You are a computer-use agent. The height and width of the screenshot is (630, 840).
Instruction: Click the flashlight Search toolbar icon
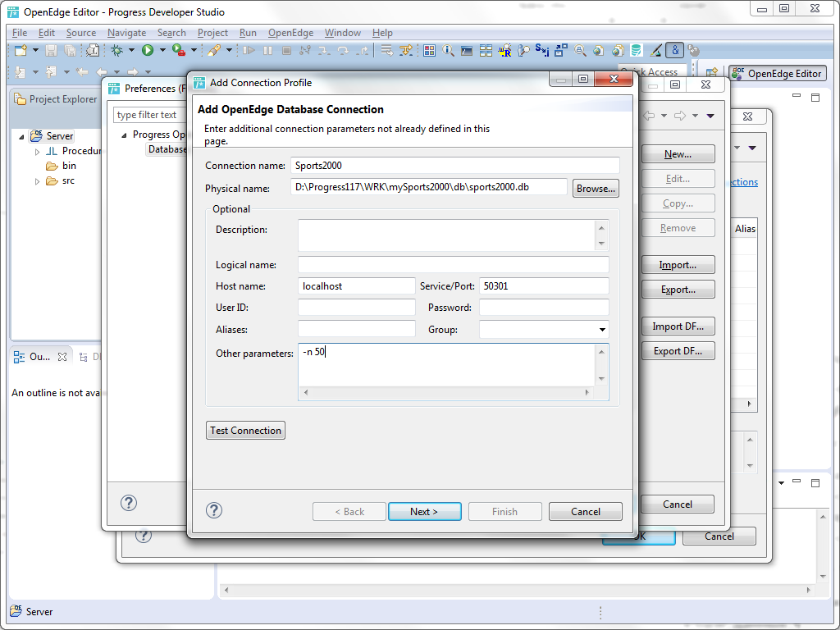(214, 51)
